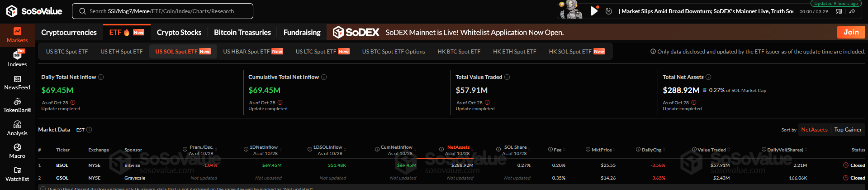
Task: Sort table by Value Traded column
Action: point(711,150)
